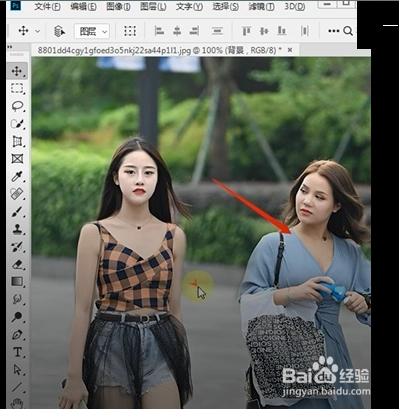Select the Move tool in the toolbox

point(17,71)
